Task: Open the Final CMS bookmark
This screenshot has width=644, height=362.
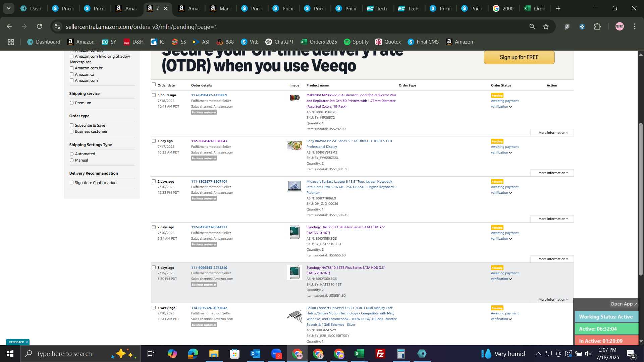Action: (423, 42)
